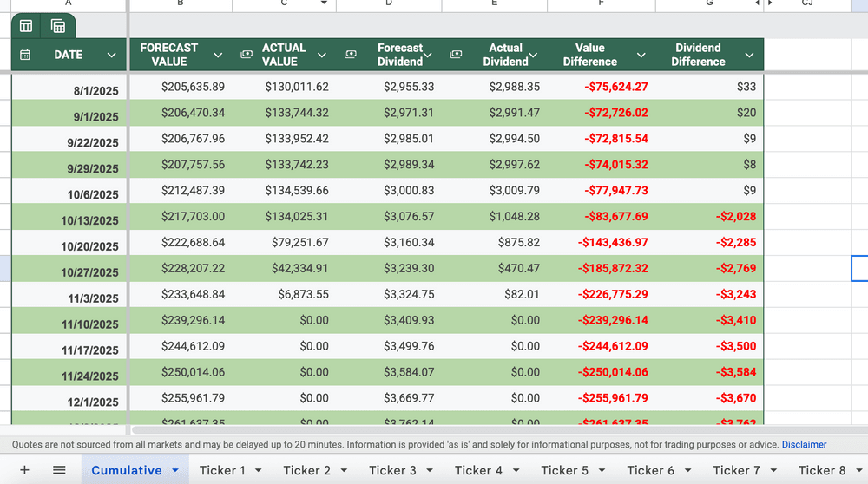Add a new sheet with plus icon
The height and width of the screenshot is (484, 868).
(24, 470)
